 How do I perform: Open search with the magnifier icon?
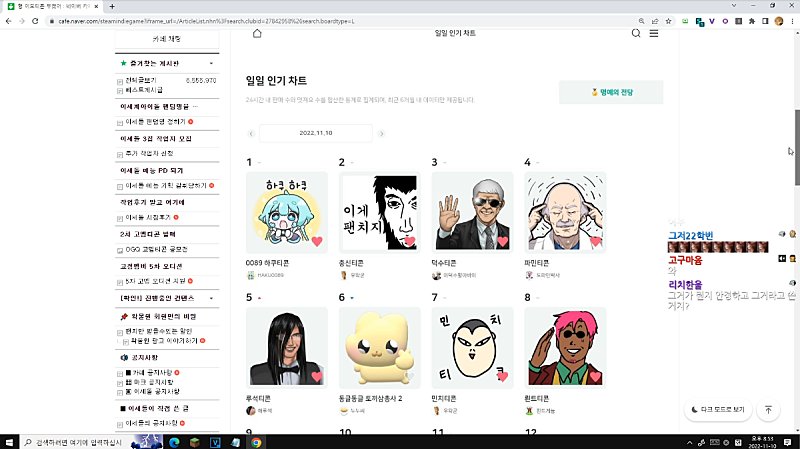pos(636,33)
